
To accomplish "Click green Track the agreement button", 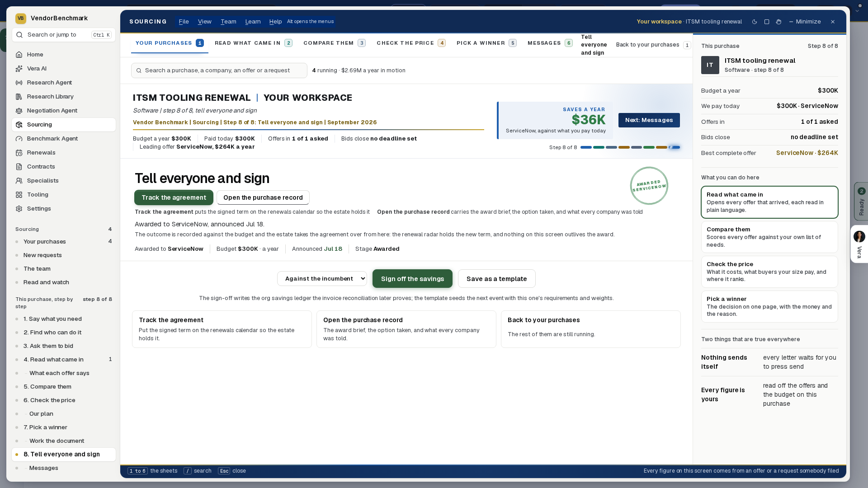I will (174, 197).
